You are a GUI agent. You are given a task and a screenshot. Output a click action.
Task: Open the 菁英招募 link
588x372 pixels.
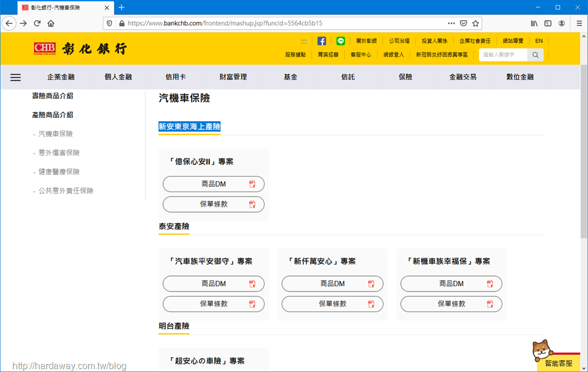point(328,55)
